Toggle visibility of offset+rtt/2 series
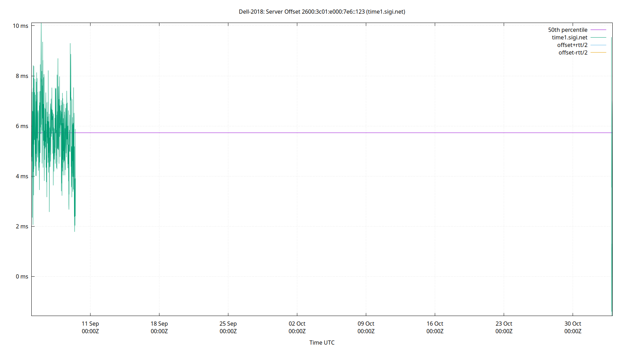 click(x=572, y=45)
